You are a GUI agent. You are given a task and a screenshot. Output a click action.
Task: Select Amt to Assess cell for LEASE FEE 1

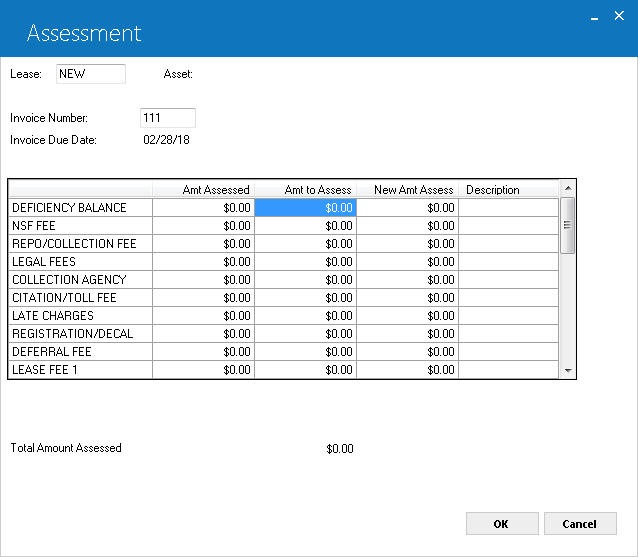point(306,369)
